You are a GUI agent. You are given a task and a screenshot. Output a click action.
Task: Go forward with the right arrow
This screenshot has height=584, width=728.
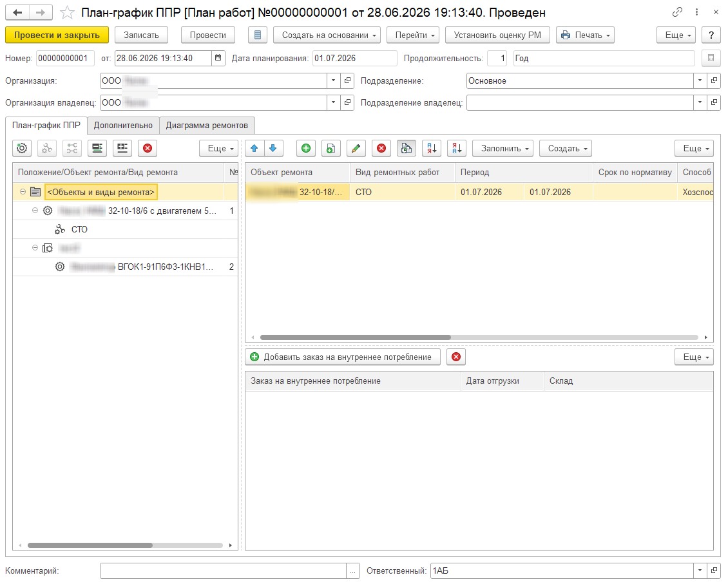(41, 12)
